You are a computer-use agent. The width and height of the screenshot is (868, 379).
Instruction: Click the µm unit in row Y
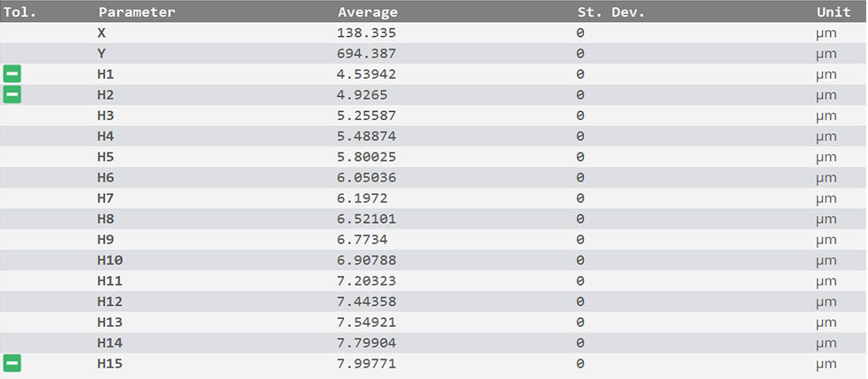click(826, 55)
